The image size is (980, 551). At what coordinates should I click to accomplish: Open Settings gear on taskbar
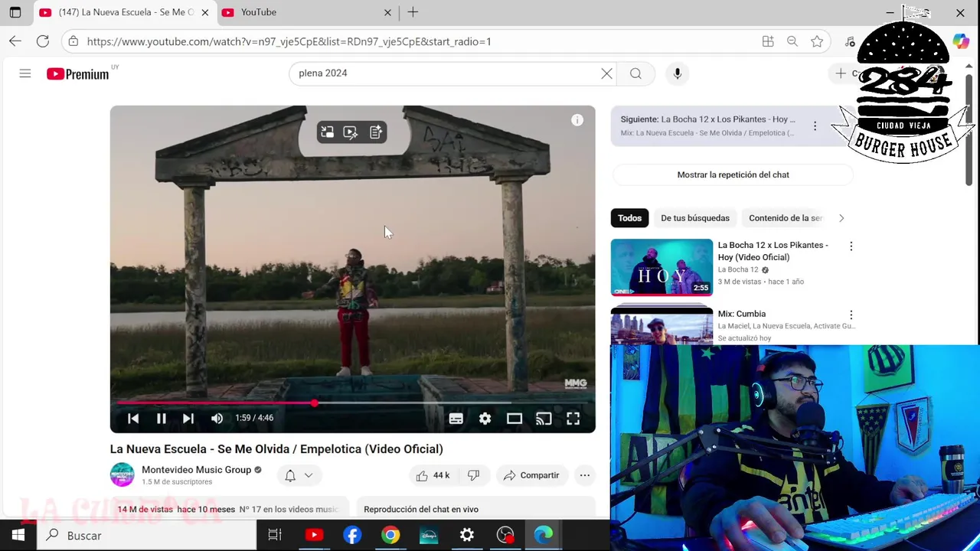point(467,536)
